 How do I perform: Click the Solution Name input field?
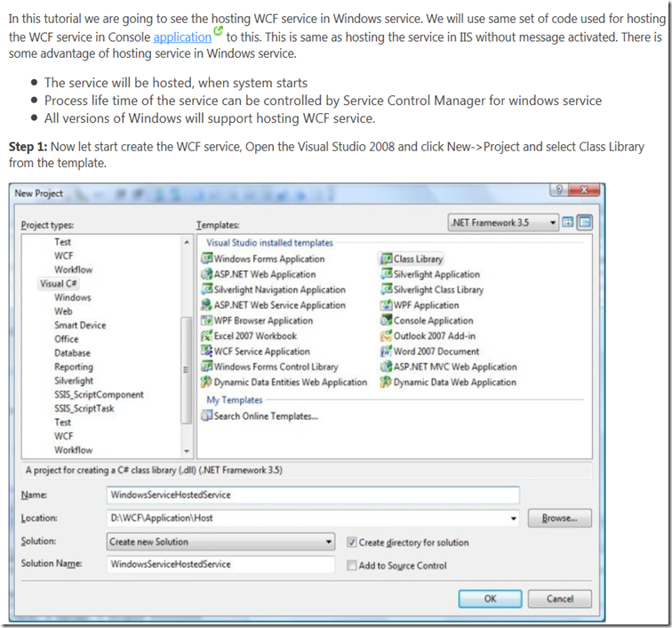click(220, 564)
